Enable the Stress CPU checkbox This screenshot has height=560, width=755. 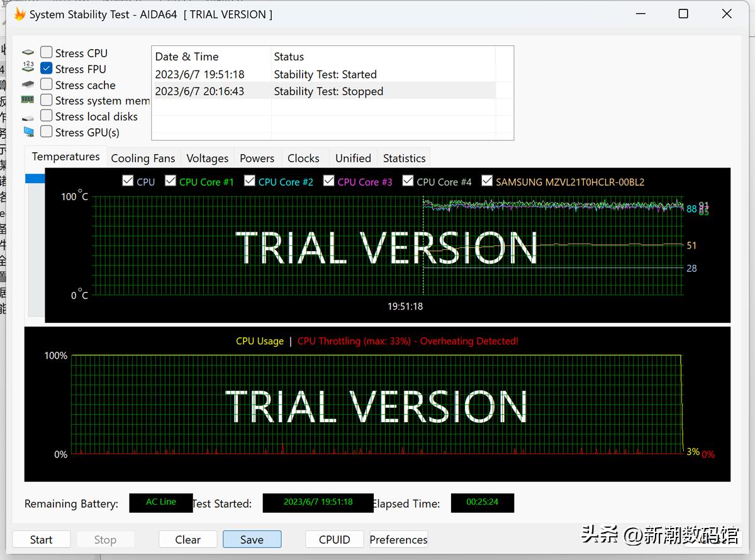(x=47, y=53)
